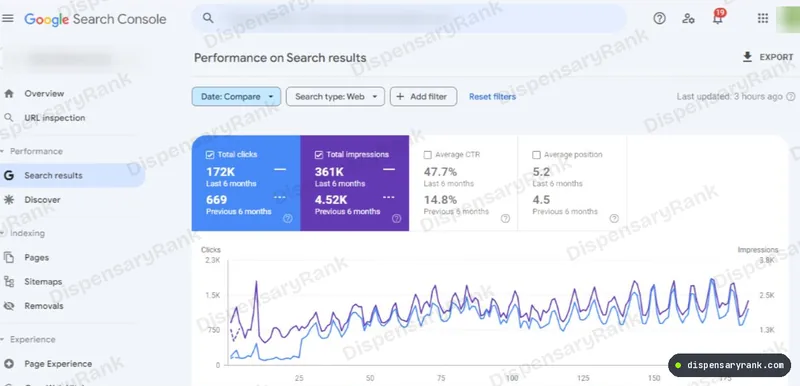Click the Export download icon
Image resolution: width=800 pixels, height=386 pixels.
pyautogui.click(x=747, y=57)
